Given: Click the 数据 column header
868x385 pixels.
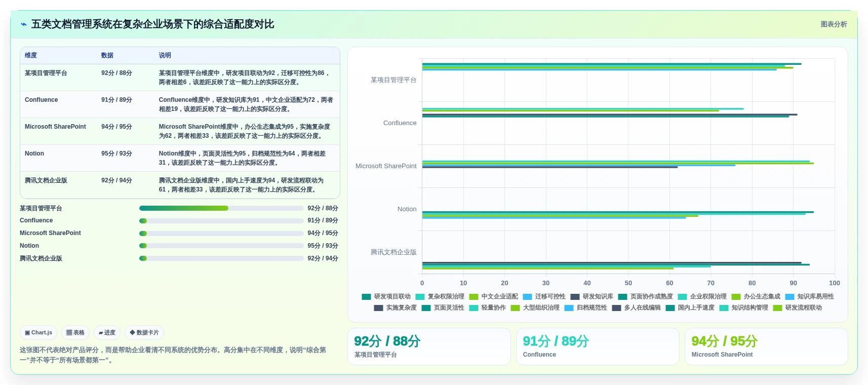Looking at the screenshot, I should [107, 56].
